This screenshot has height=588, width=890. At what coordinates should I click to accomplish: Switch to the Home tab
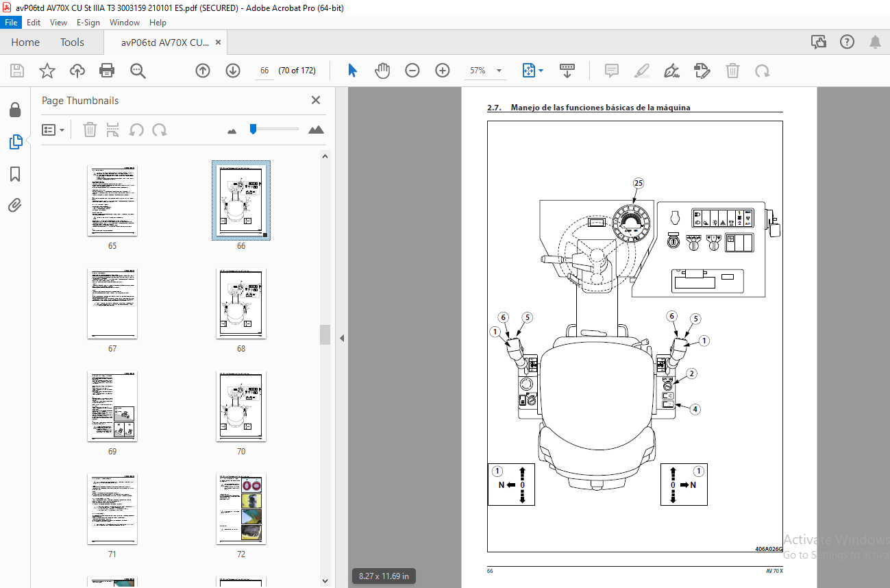click(x=25, y=42)
